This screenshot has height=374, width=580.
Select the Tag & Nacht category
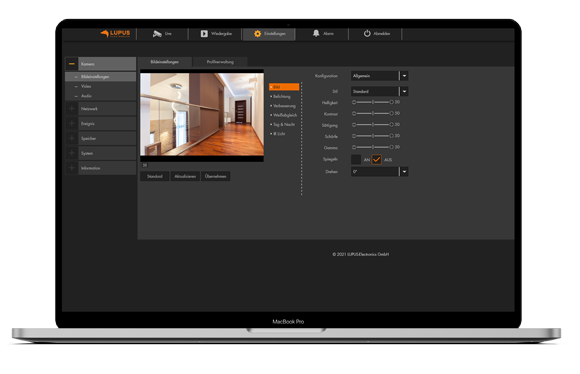coord(284,124)
